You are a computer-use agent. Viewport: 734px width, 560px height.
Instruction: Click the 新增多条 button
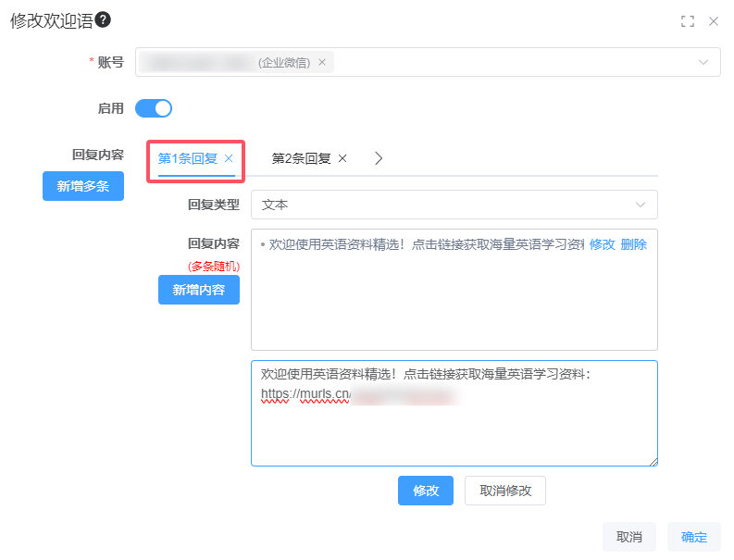[83, 186]
